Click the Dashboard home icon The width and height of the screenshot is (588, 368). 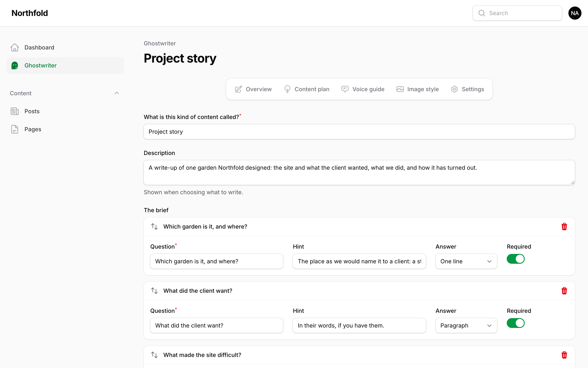pos(14,47)
